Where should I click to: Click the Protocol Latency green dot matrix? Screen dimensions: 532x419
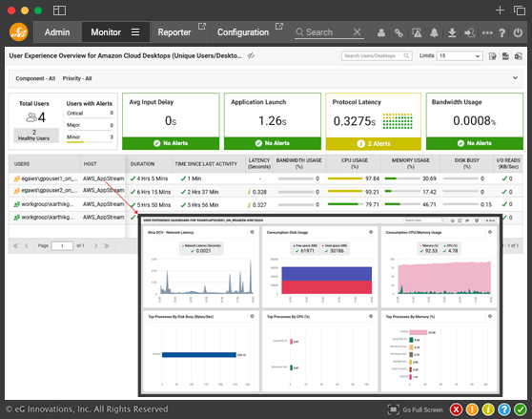click(x=398, y=121)
